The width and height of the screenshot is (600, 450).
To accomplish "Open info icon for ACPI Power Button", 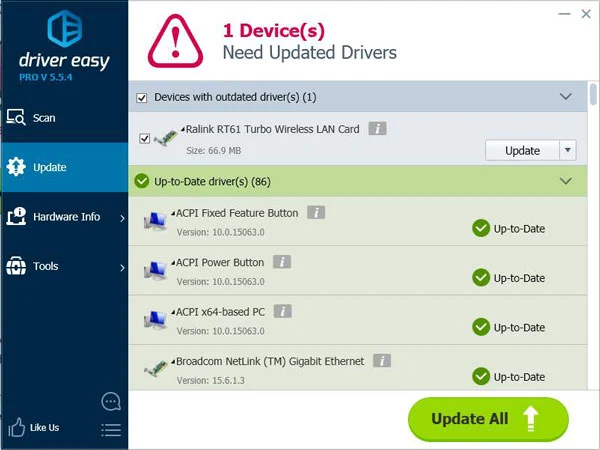I will click(282, 262).
